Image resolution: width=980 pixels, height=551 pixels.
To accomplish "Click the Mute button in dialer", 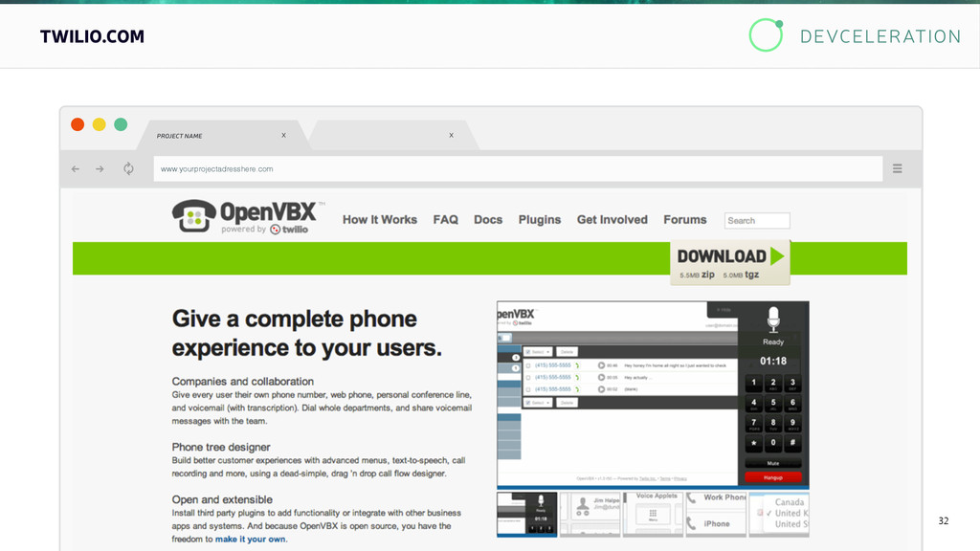I will click(773, 464).
